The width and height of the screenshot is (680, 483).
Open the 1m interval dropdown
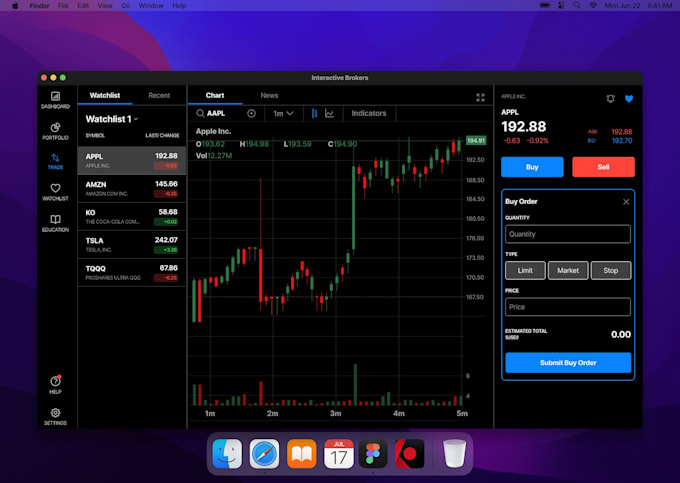point(283,113)
